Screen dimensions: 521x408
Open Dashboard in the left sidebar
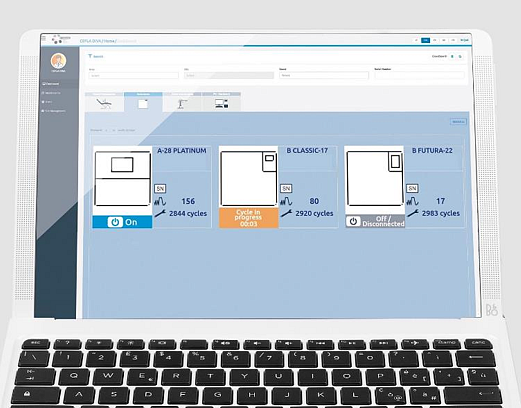(51, 84)
